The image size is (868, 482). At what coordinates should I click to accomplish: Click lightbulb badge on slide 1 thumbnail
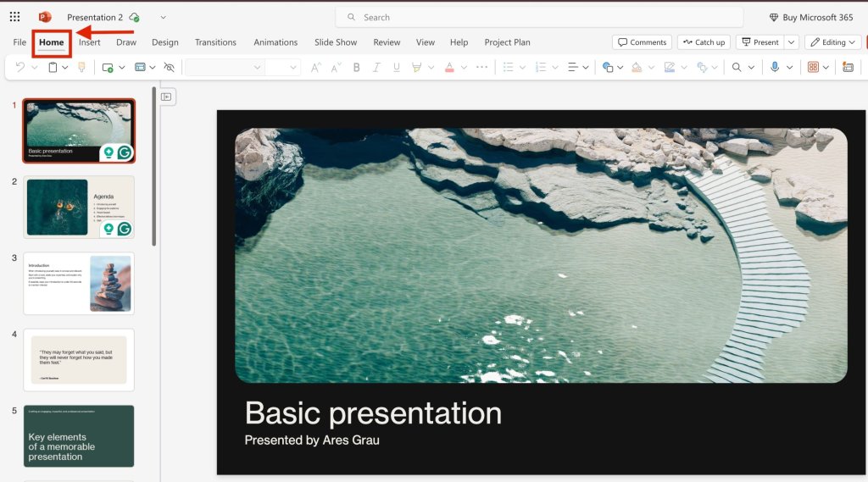coord(108,152)
